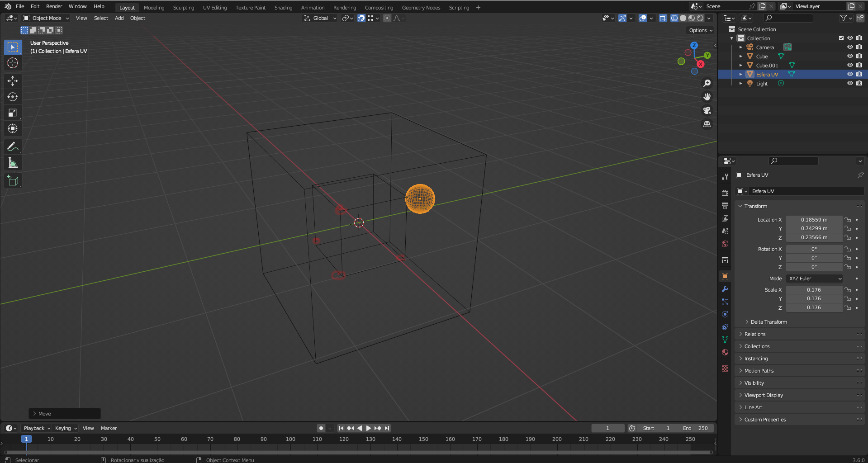The height and width of the screenshot is (463, 868).
Task: Choose the Annotate pencil tool
Action: coord(13,146)
